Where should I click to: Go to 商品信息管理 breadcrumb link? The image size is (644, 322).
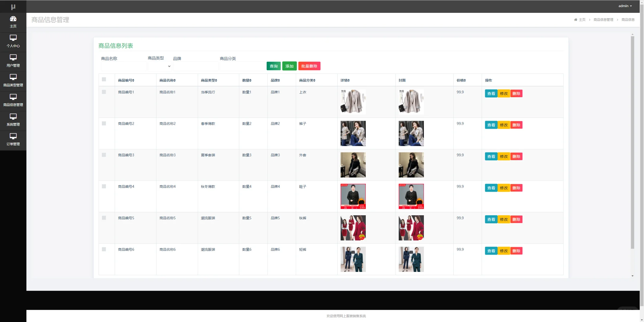(603, 20)
